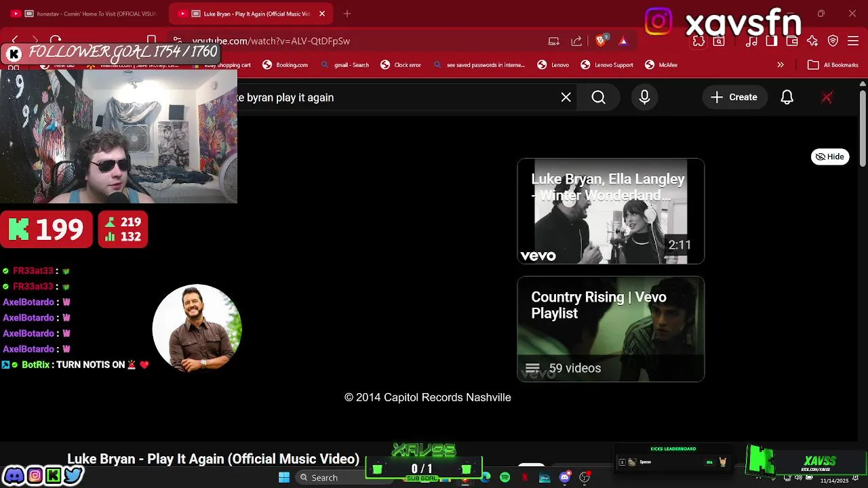The width and height of the screenshot is (868, 488).
Task: Open Brave Rewards triangle icon
Action: tap(623, 41)
